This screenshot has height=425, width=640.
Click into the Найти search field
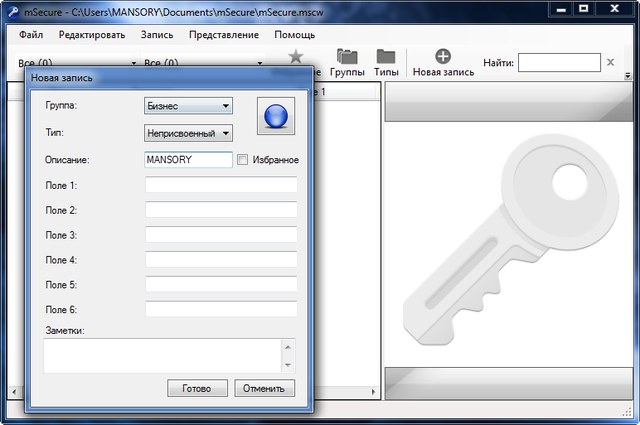[x=559, y=62]
